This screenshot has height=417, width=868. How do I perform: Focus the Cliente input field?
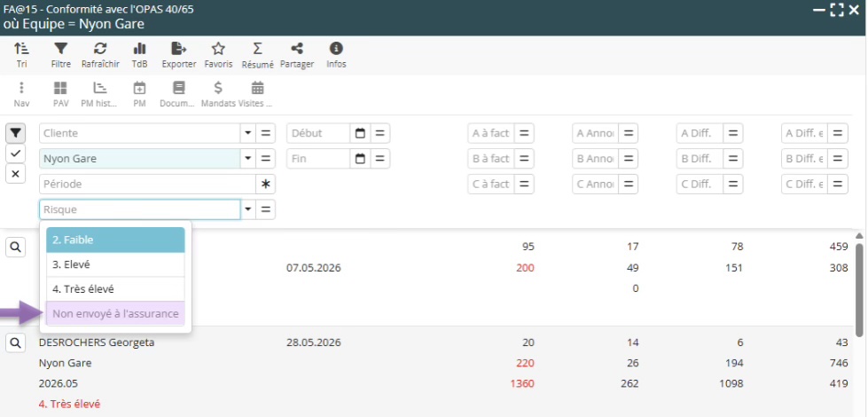click(x=139, y=133)
